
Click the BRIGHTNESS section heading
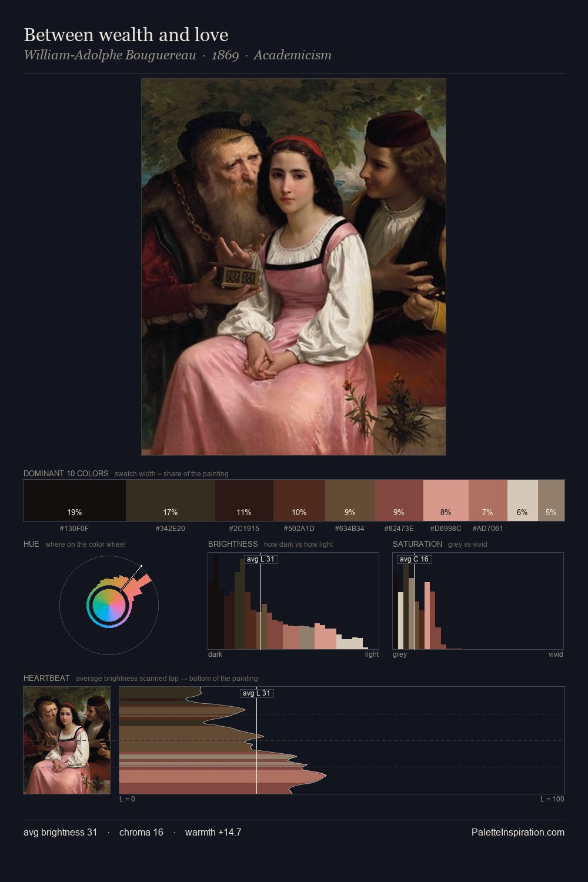[x=233, y=544]
